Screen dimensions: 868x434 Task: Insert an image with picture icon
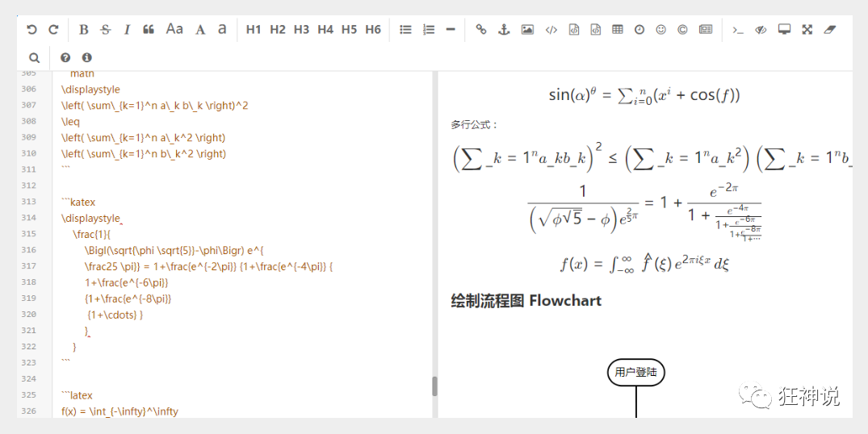click(x=527, y=29)
